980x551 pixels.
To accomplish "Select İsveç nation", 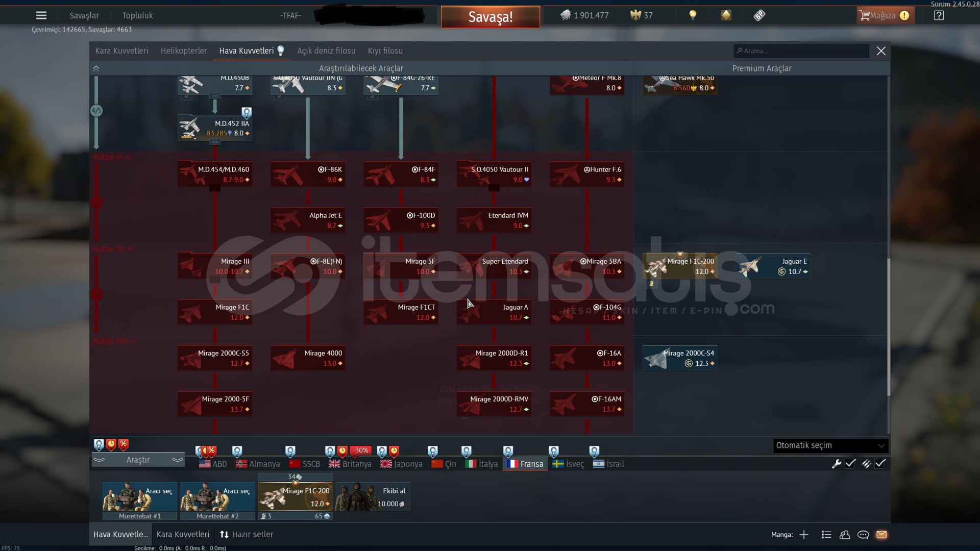I will 568,464.
